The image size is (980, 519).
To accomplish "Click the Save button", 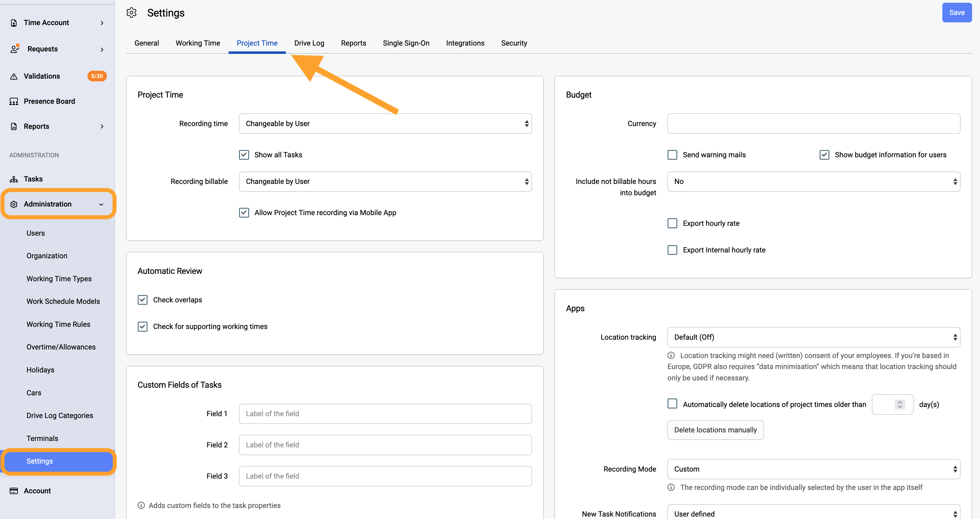I will pyautogui.click(x=956, y=13).
